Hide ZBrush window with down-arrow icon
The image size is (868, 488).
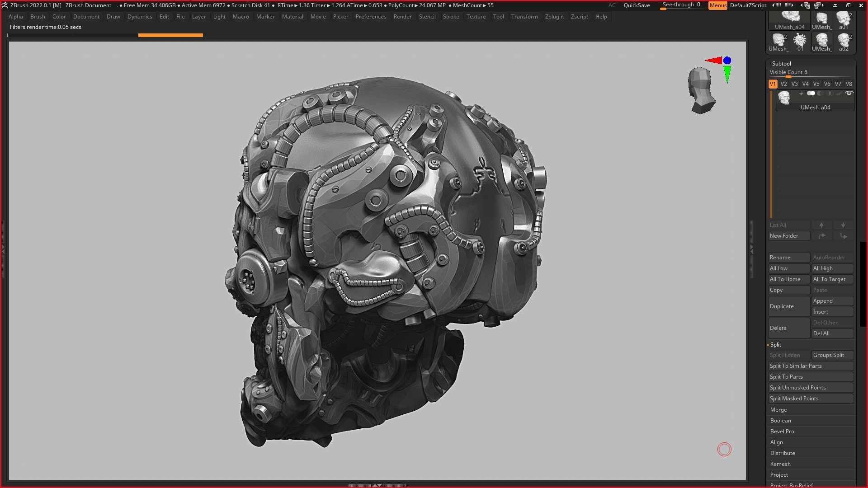click(835, 5)
